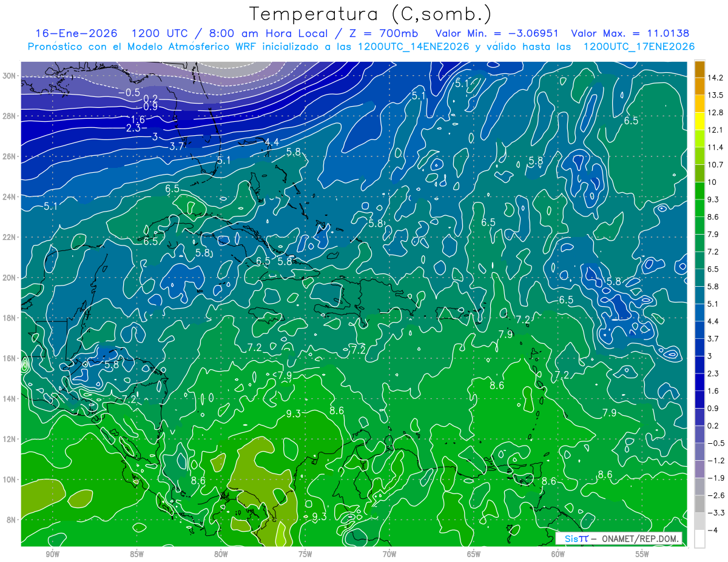Click the '10' colorbar scale label
The image size is (728, 562).
pos(712,182)
